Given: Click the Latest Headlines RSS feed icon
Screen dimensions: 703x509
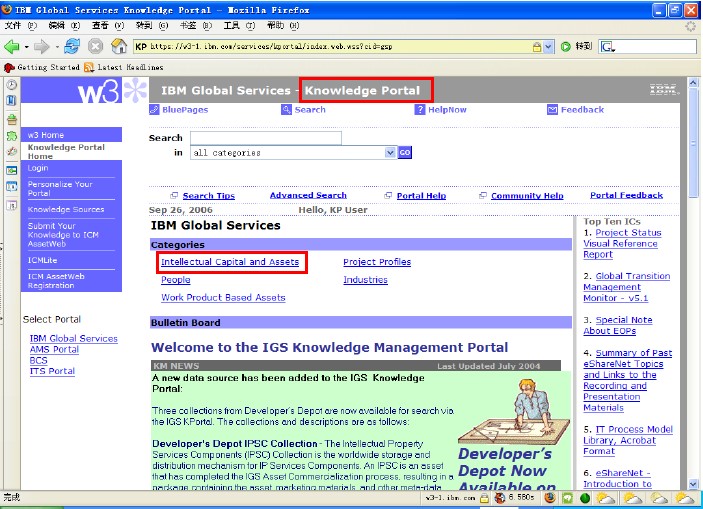Looking at the screenshot, I should [89, 67].
